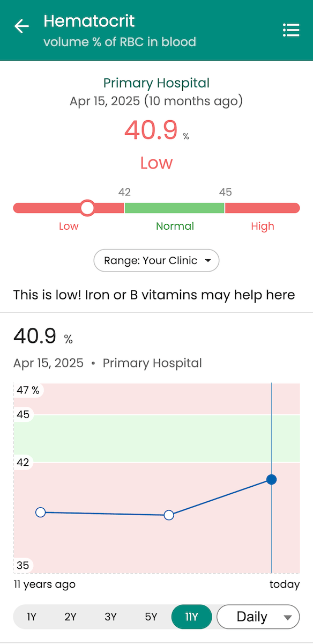
Task: Click the Hematocrit title in the header
Action: pos(89,21)
